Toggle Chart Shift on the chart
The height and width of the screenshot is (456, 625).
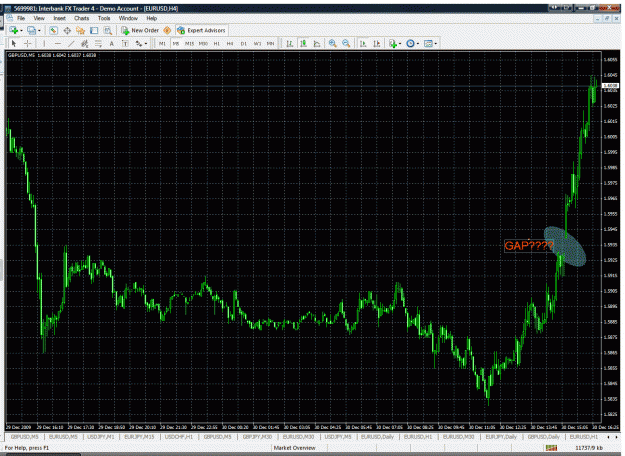click(x=376, y=43)
